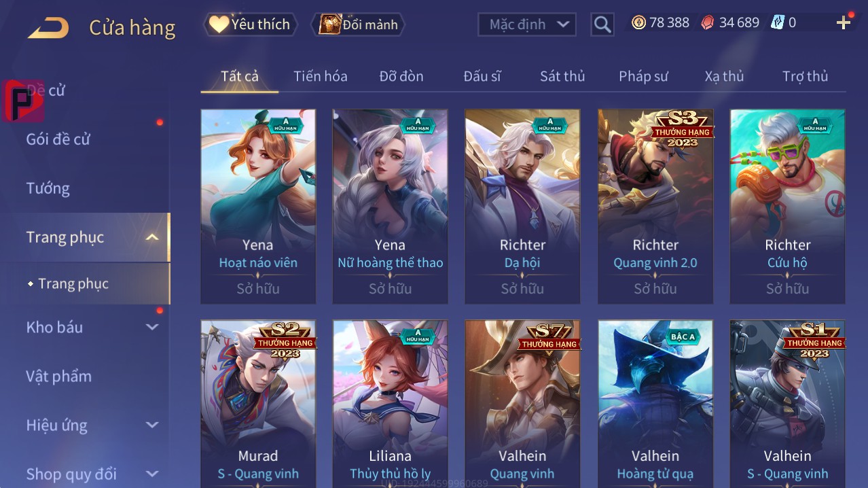This screenshot has height=488, width=868.
Task: Tap the back arrow icon
Action: click(48, 27)
